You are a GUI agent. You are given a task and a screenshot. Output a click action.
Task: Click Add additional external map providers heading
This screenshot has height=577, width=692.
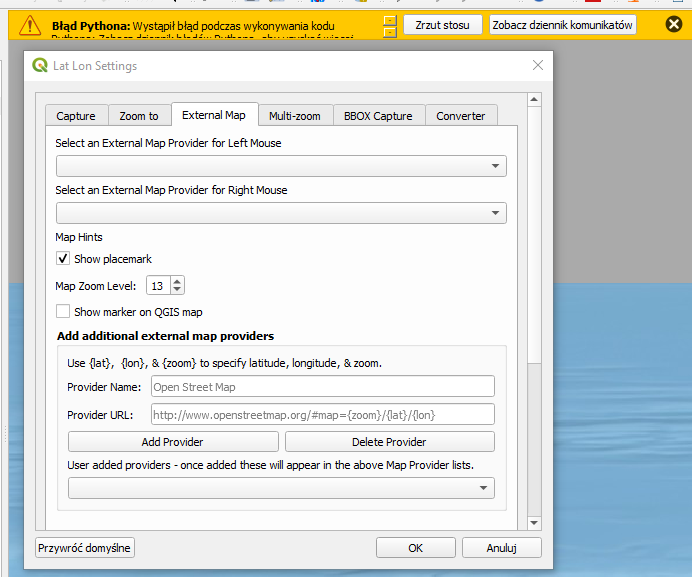point(165,336)
